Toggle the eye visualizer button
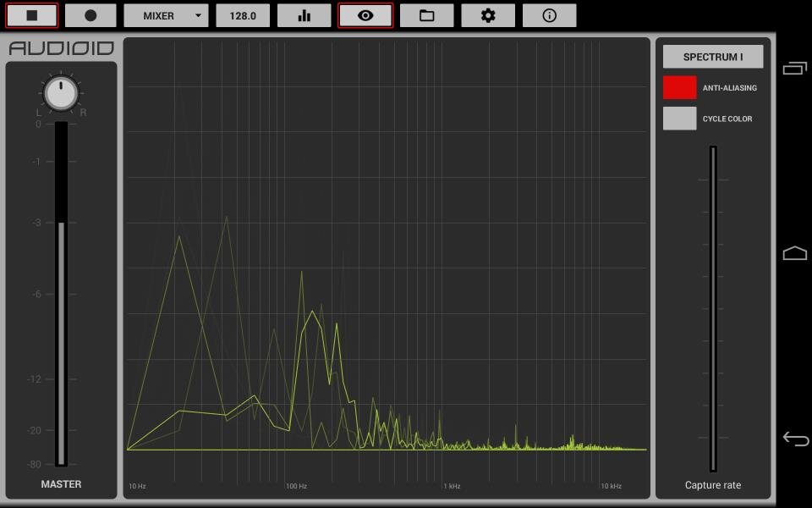Screen dimensions: 812x508 click(365, 15)
